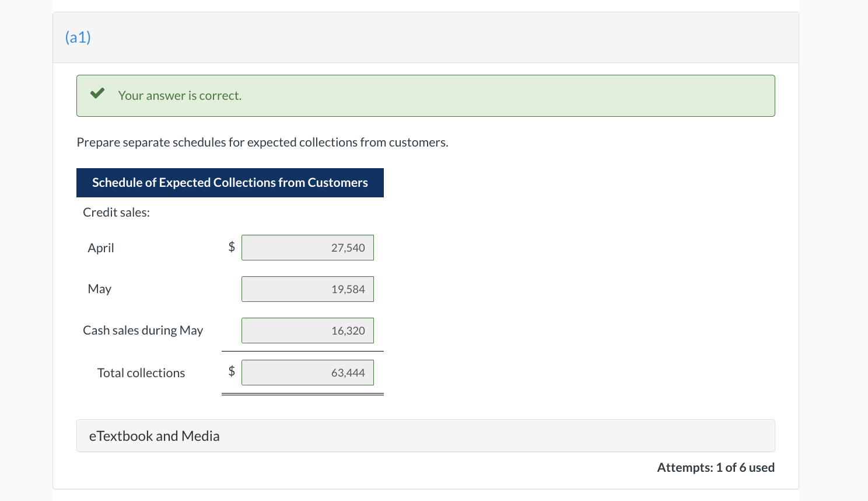This screenshot has width=868, height=501.
Task: Click the green checkmark icon
Action: point(97,93)
